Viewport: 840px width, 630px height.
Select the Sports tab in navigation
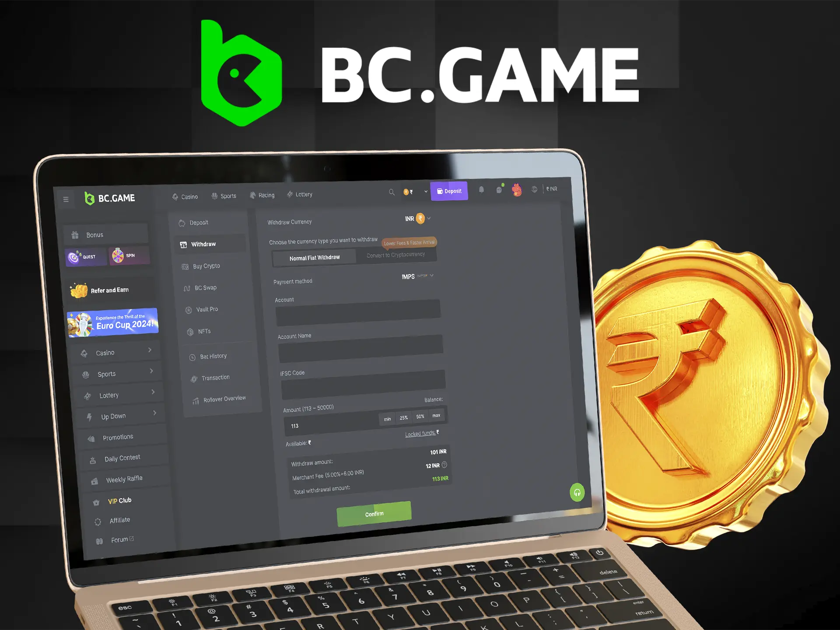tap(225, 195)
